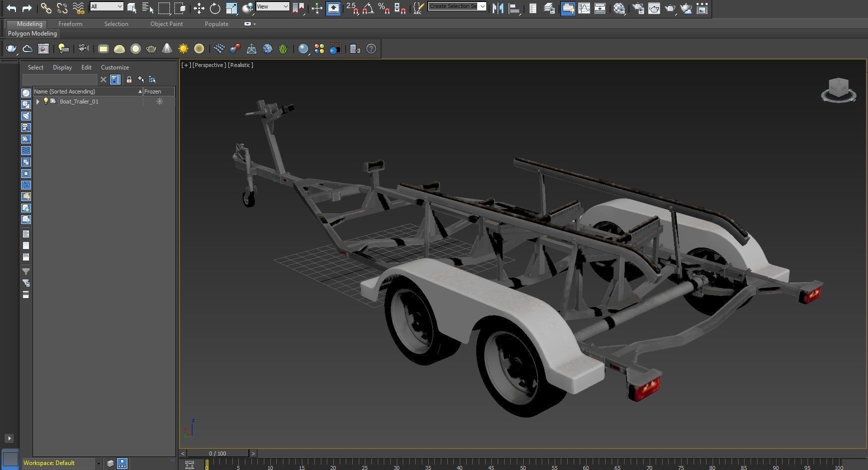Image resolution: width=868 pixels, height=470 pixels.
Task: Expand the Boat_Trailer_01 tree node
Action: (38, 101)
